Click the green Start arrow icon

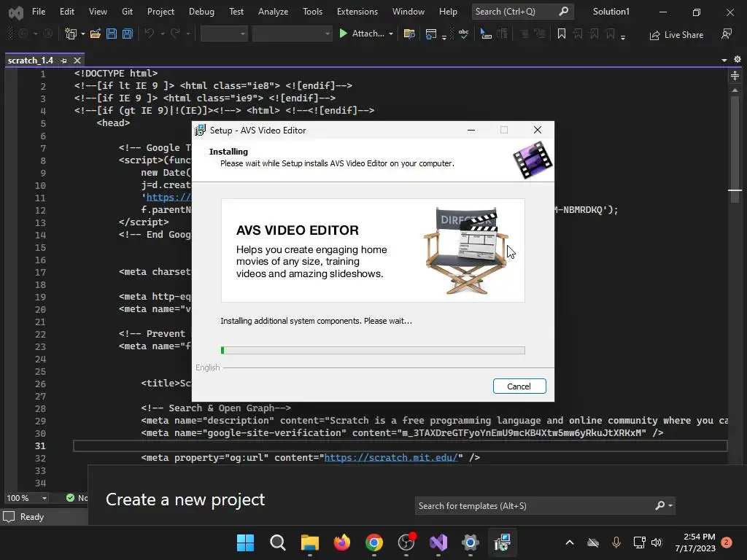tap(343, 34)
